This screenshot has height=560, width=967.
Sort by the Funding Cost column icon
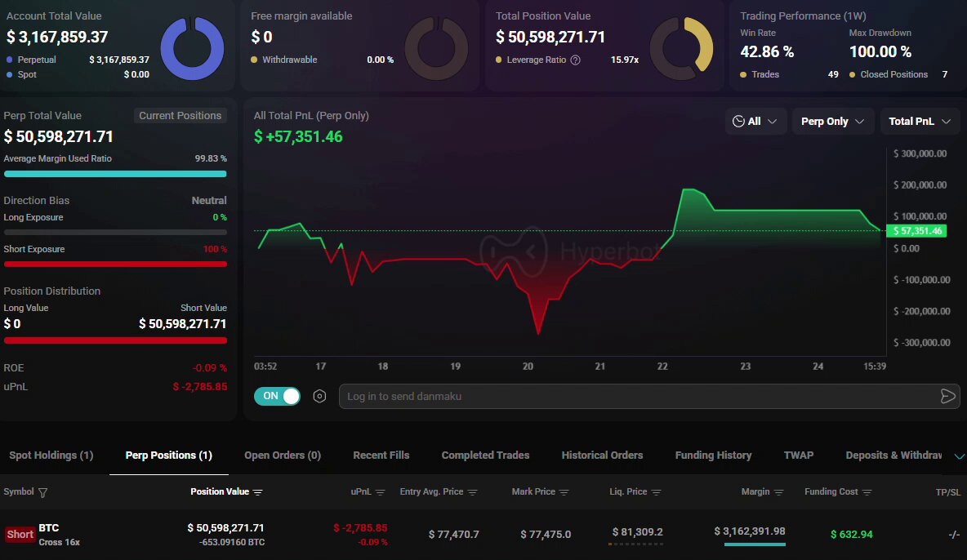(x=867, y=492)
